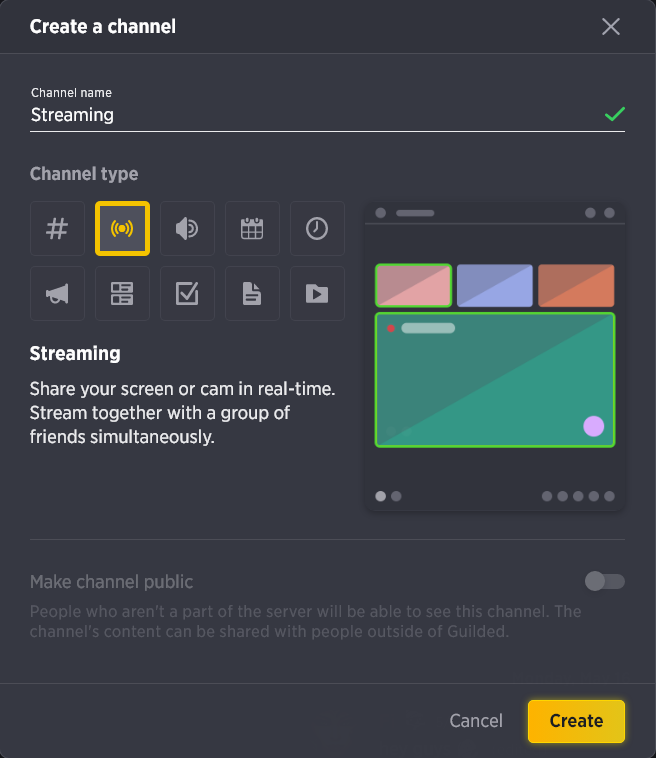
Task: Click the green valid-name checkmark
Action: [x=615, y=114]
